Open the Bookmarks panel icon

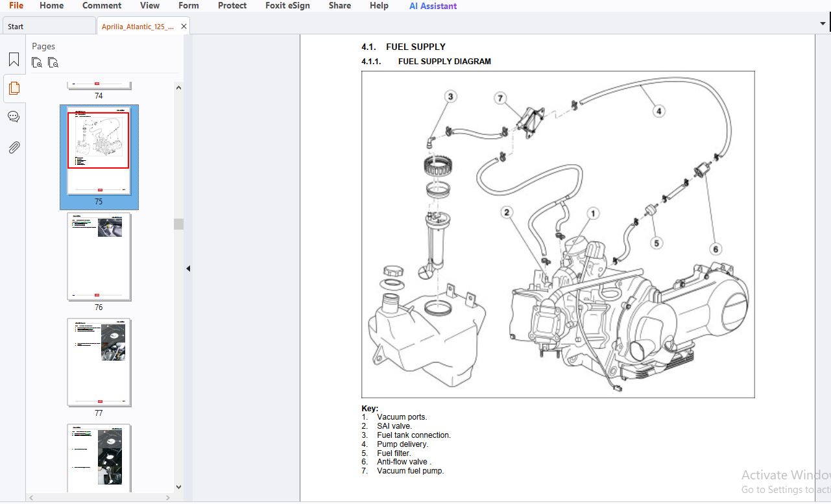(14, 60)
